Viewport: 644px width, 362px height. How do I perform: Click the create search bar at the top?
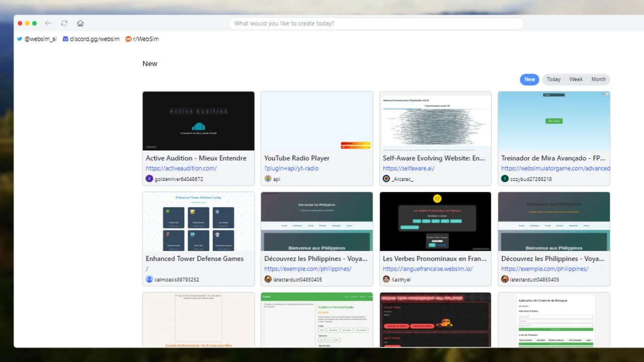click(375, 23)
